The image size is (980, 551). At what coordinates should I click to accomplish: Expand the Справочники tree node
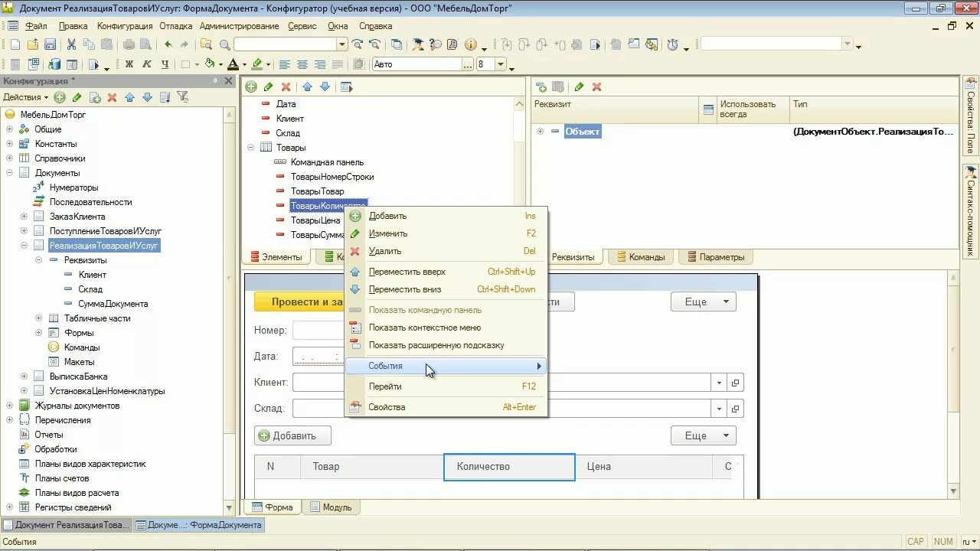(9, 158)
